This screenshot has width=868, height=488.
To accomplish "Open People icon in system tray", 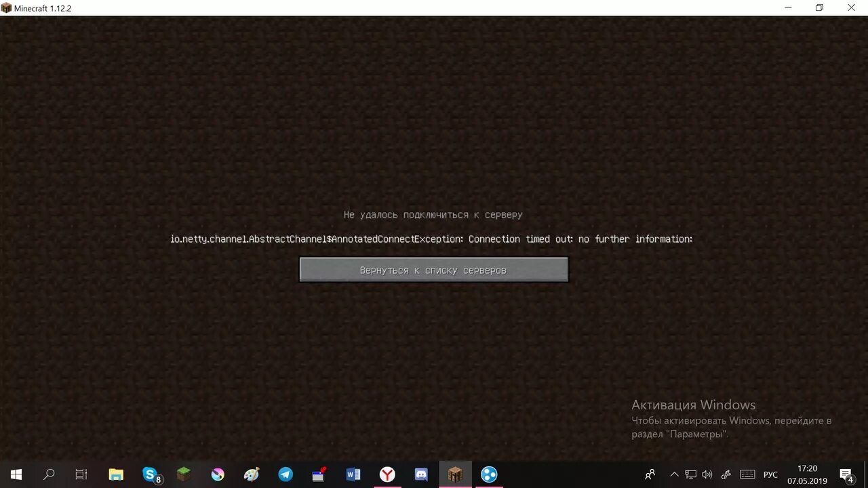I will click(650, 474).
